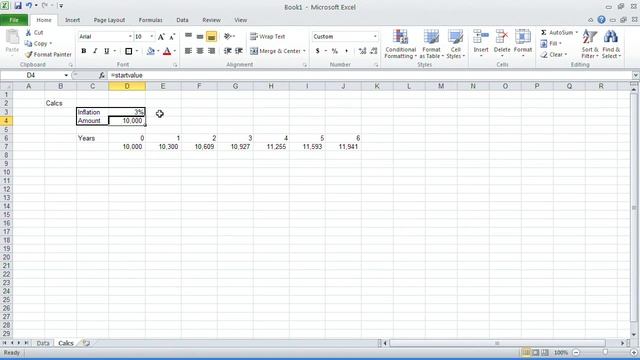
Task: Toggle Italic formatting
Action: 95,51
